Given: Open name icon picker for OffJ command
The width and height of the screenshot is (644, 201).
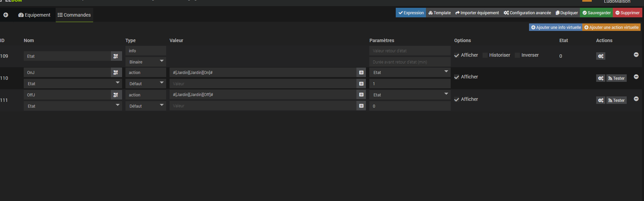Looking at the screenshot, I should pyautogui.click(x=116, y=95).
